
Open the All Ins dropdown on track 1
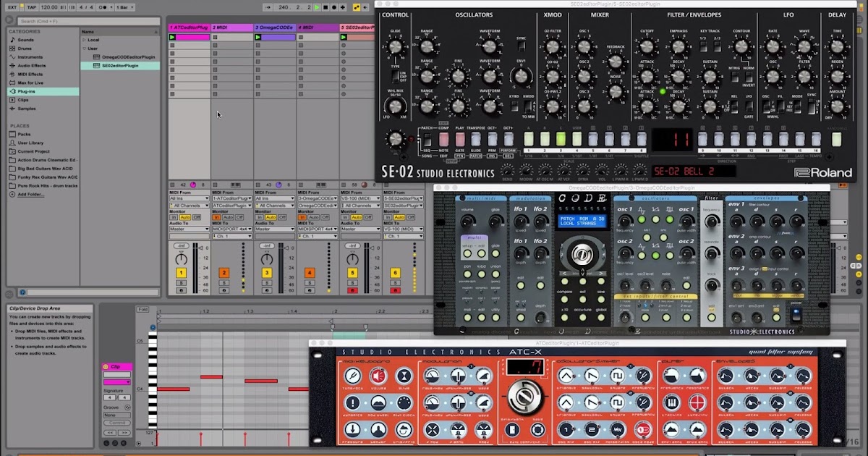pyautogui.click(x=190, y=198)
